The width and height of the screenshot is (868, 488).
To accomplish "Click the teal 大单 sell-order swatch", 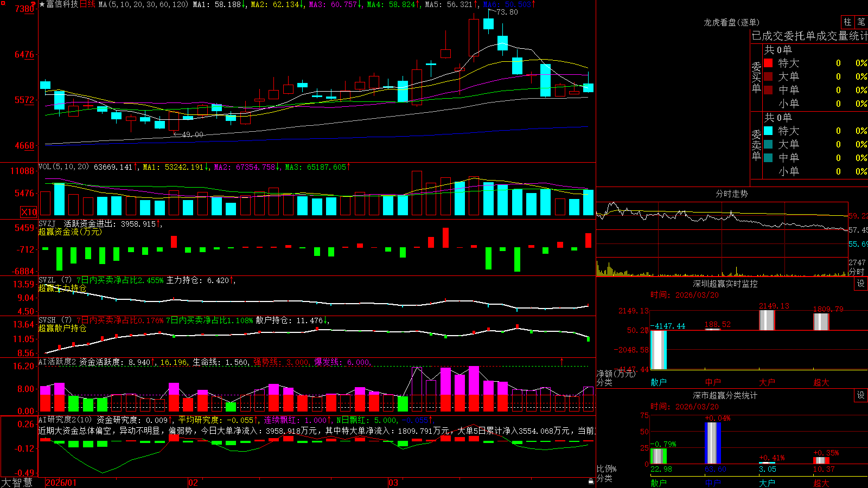I will tap(768, 144).
